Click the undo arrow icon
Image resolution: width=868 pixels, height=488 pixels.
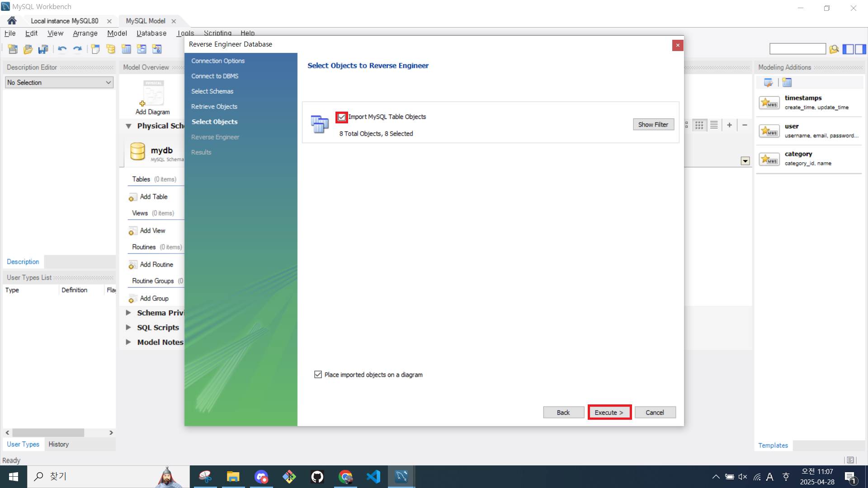(x=62, y=49)
